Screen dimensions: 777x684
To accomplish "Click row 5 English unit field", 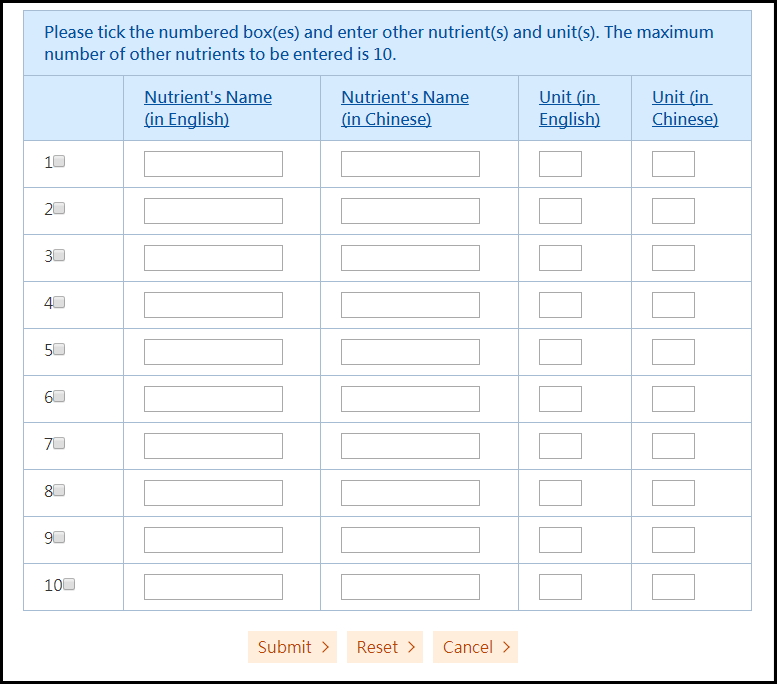I will [560, 352].
